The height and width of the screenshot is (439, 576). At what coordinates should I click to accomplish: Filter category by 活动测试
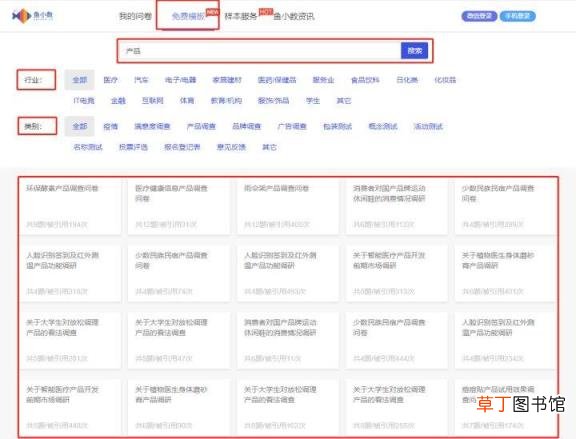[428, 126]
